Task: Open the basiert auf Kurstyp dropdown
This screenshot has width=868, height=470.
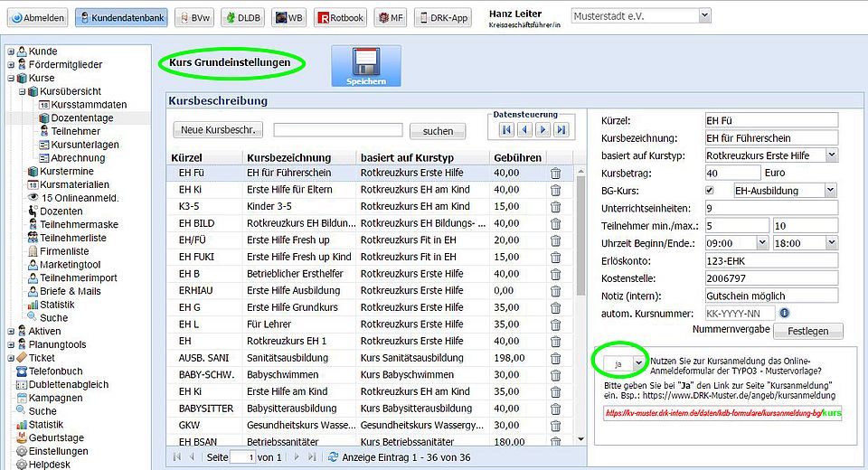Action: click(x=831, y=155)
